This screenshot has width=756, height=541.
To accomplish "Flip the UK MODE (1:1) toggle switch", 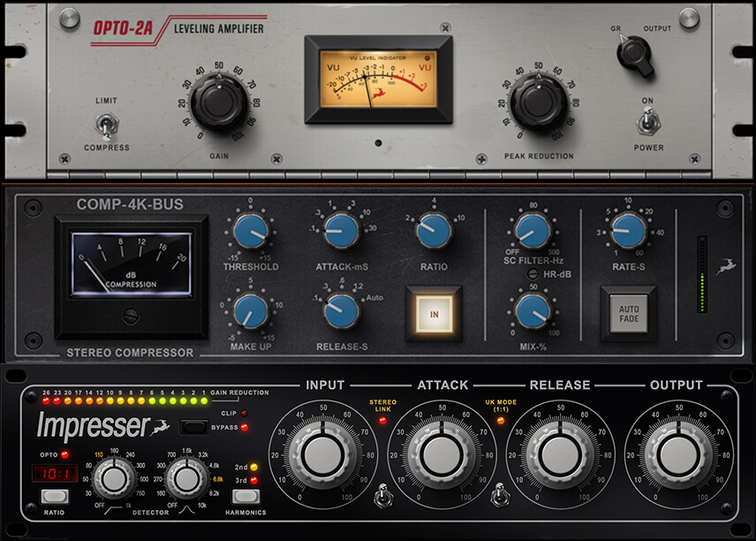I will click(x=501, y=495).
